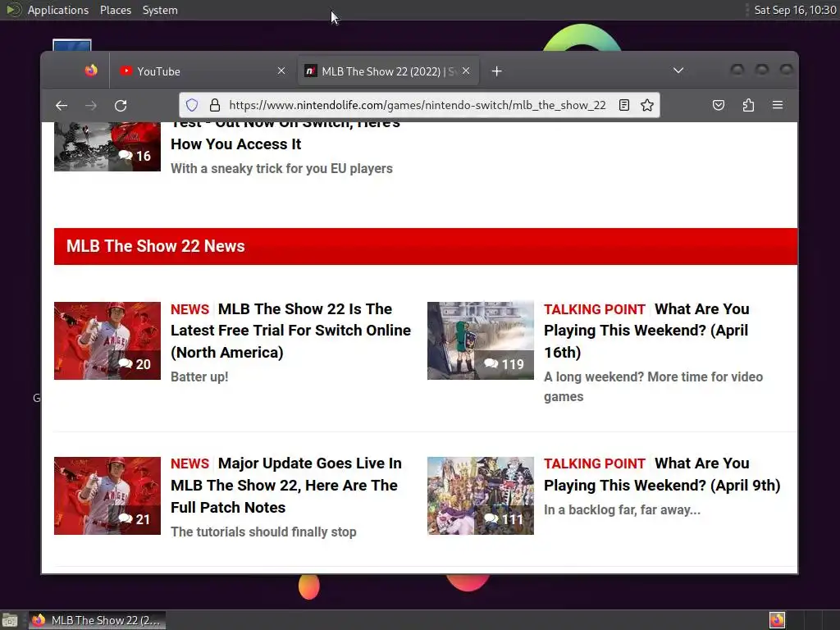840x630 pixels.
Task: Select the MLB The Show 22 (2022) tab
Action: 388,71
